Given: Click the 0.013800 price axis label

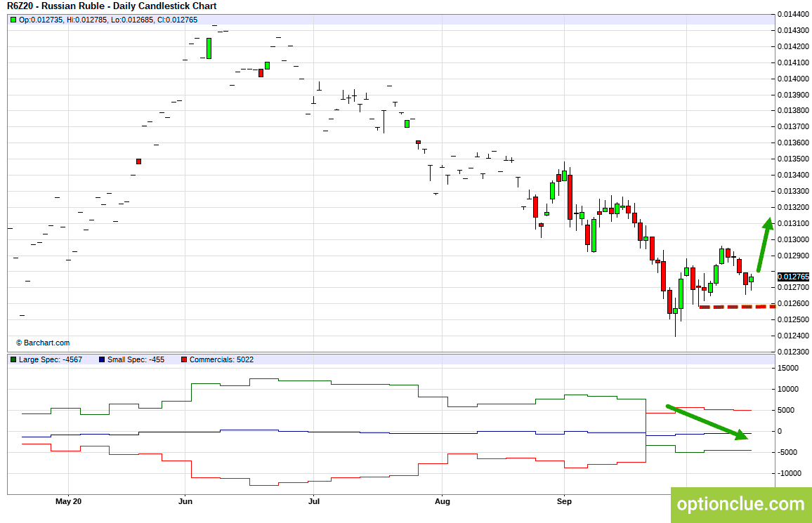Looking at the screenshot, I should tap(793, 111).
